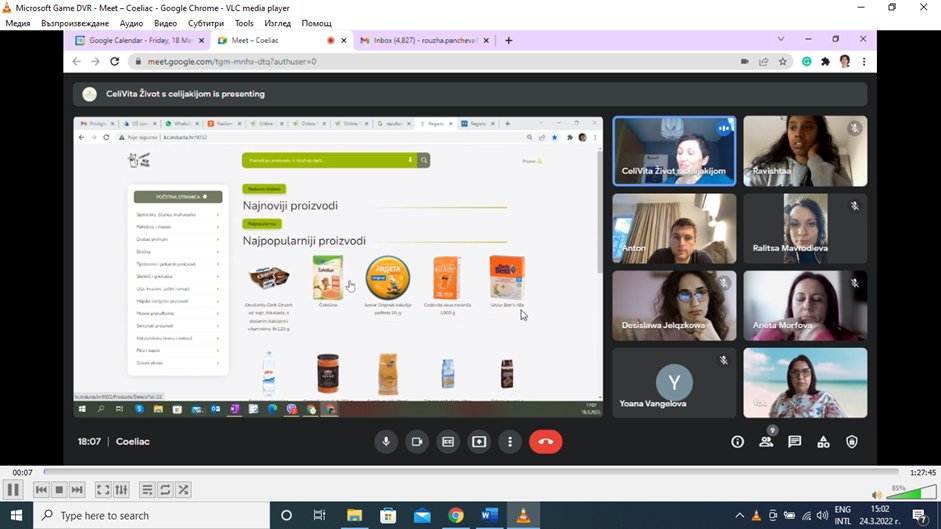This screenshot has height=529, width=941.
Task: Open the Медия menu
Action: tap(18, 23)
